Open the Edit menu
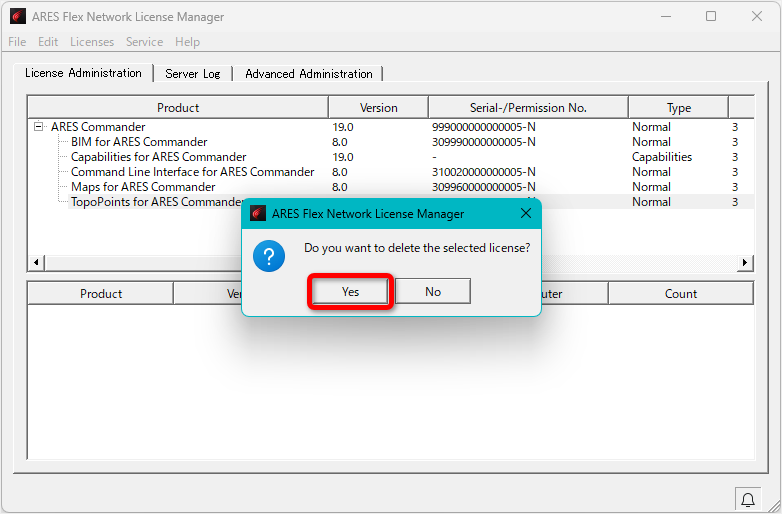This screenshot has width=782, height=514. click(x=48, y=42)
